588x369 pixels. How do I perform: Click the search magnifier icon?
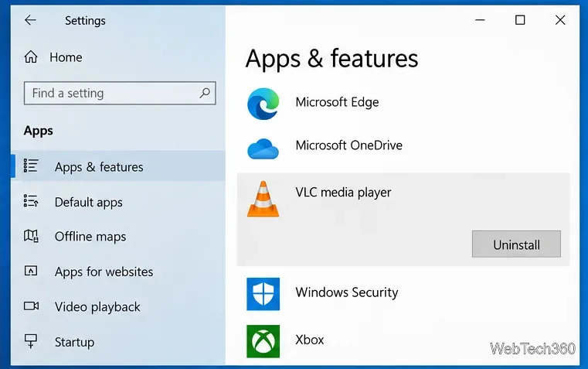pos(205,93)
